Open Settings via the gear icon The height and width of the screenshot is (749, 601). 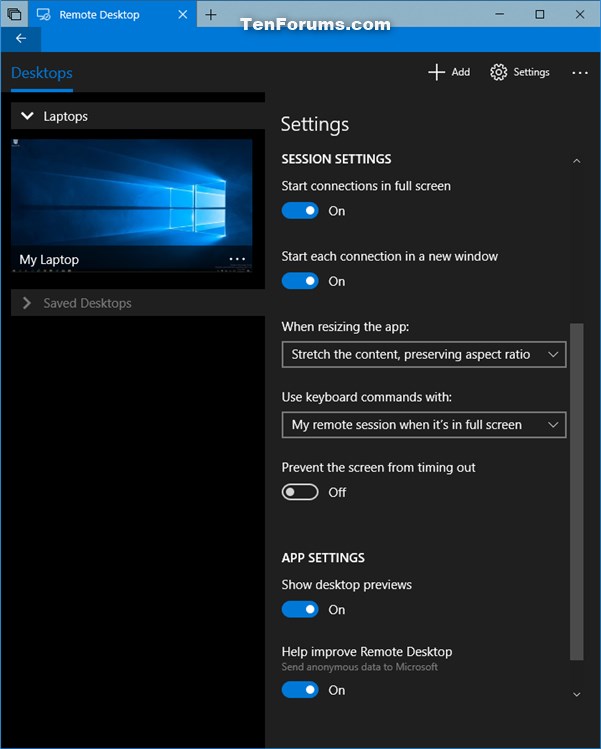click(520, 72)
